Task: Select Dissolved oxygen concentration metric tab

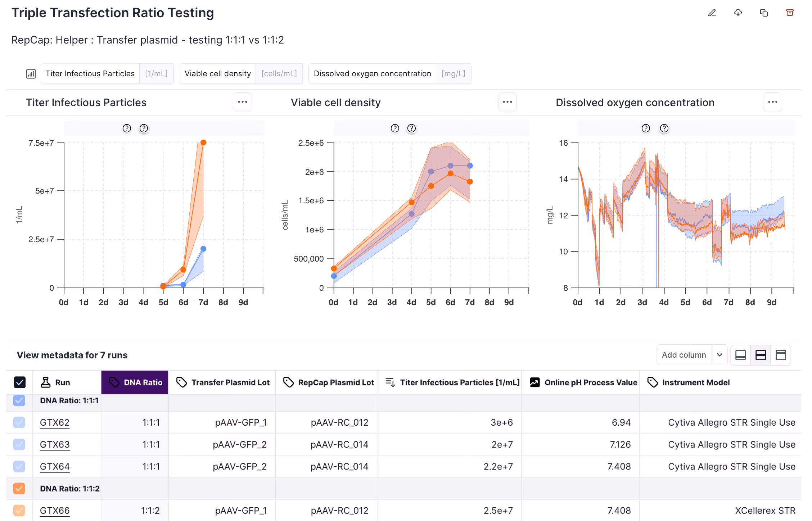Action: pyautogui.click(x=372, y=74)
